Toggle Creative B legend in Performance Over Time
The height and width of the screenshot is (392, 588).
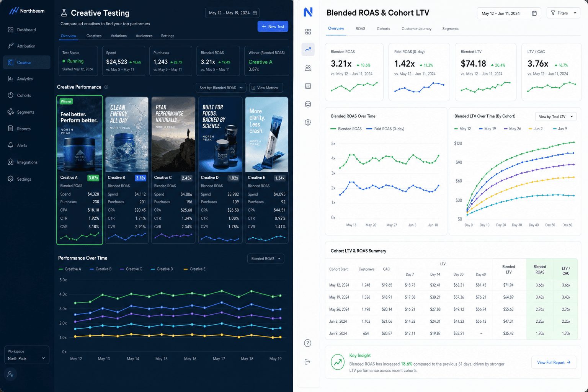click(100, 269)
